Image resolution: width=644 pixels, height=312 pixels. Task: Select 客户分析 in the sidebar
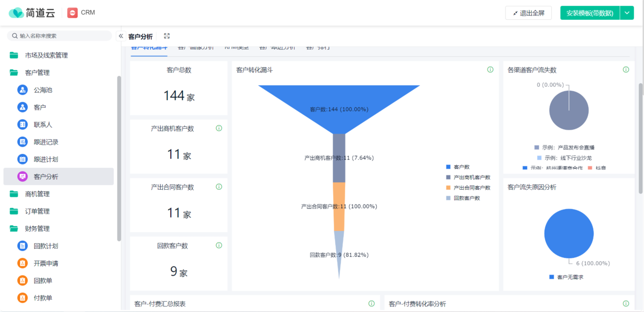[58, 176]
